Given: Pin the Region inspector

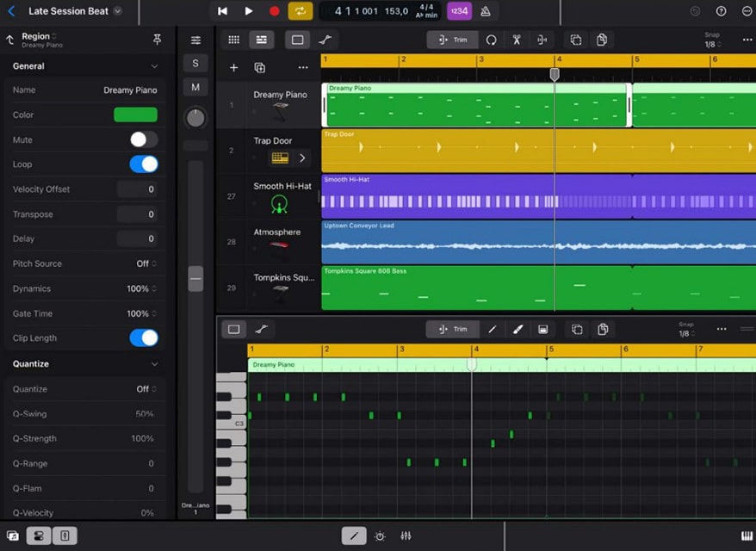Looking at the screenshot, I should 157,40.
